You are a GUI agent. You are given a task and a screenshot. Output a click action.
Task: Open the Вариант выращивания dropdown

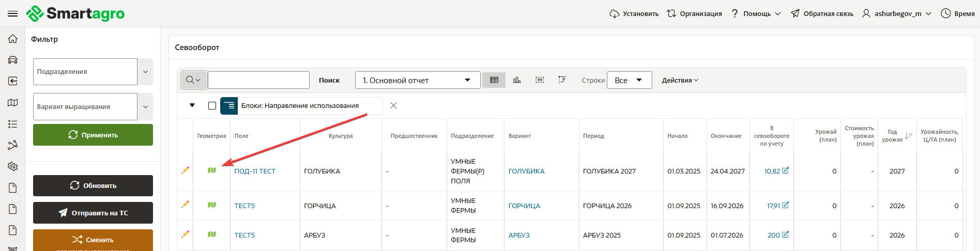[x=145, y=107]
